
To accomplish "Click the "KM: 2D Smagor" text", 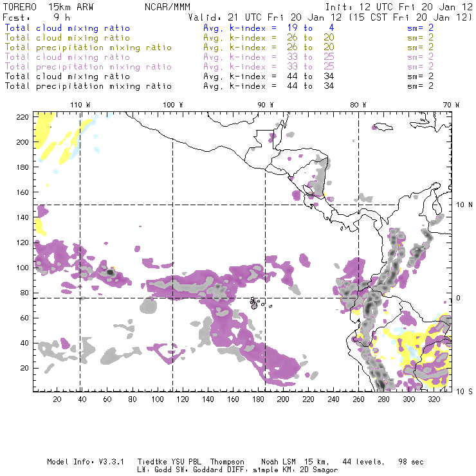I will [x=307, y=470].
